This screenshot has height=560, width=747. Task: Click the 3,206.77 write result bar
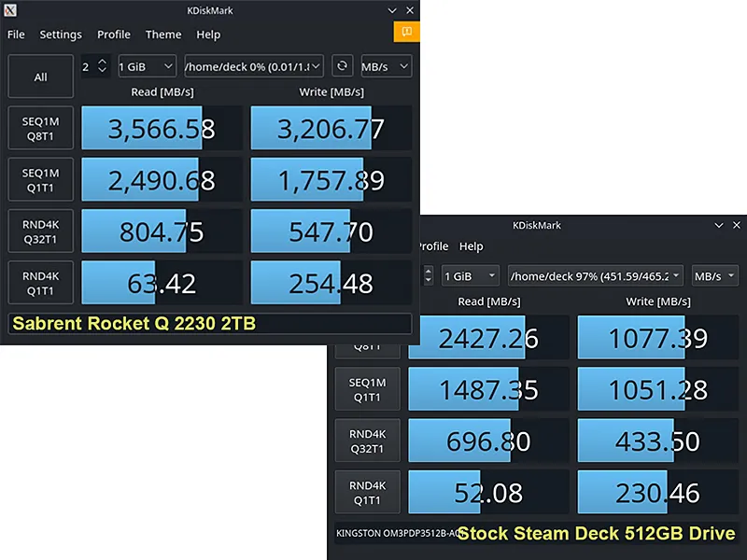click(x=331, y=128)
